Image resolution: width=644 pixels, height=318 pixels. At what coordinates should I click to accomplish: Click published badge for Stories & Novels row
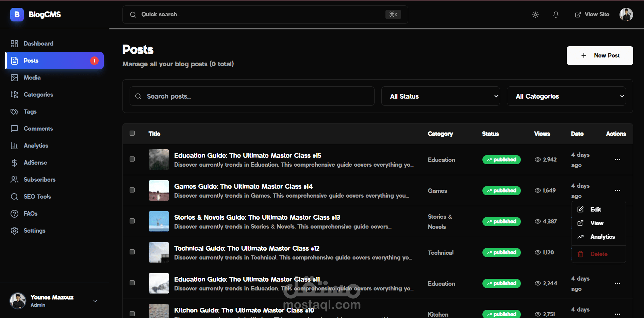pos(501,221)
